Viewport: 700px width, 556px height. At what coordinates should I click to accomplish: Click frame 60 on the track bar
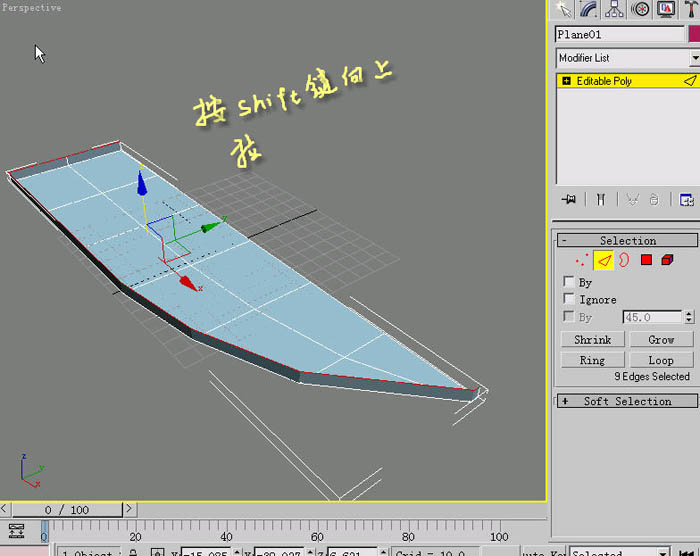pyautogui.click(x=317, y=536)
